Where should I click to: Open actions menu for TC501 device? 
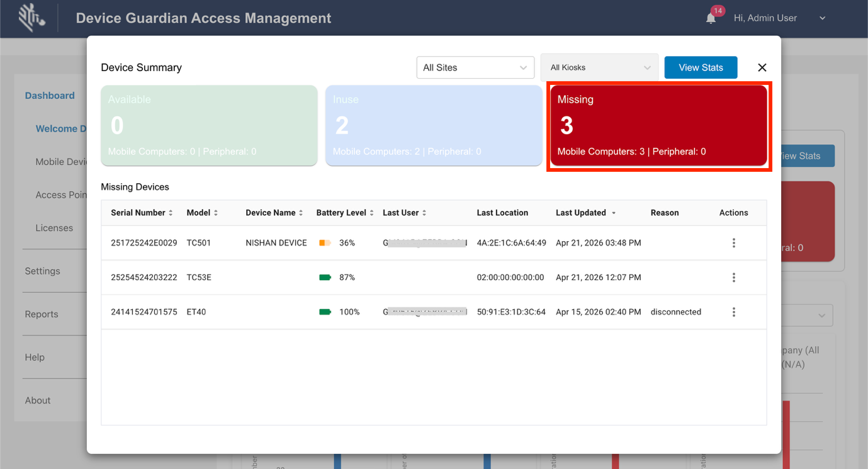pyautogui.click(x=733, y=243)
